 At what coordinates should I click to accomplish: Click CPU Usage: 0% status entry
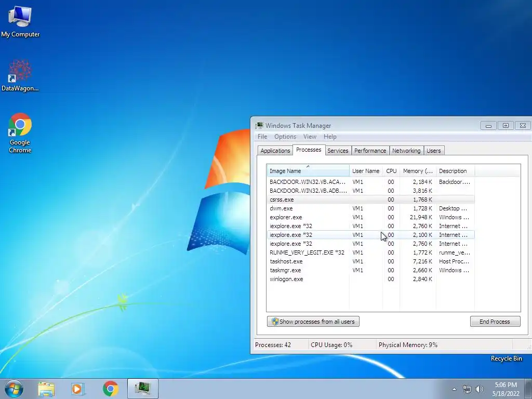pos(331,345)
